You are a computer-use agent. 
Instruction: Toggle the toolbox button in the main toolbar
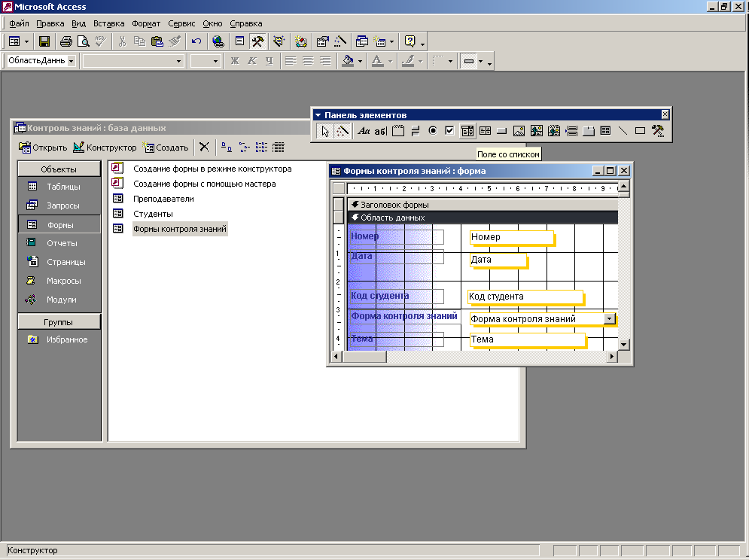click(x=258, y=41)
